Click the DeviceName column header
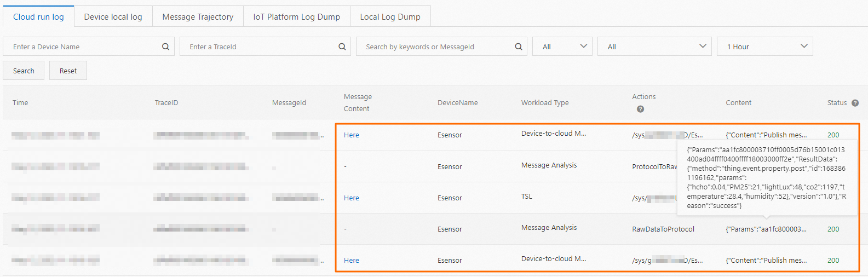The image size is (868, 277). (457, 102)
